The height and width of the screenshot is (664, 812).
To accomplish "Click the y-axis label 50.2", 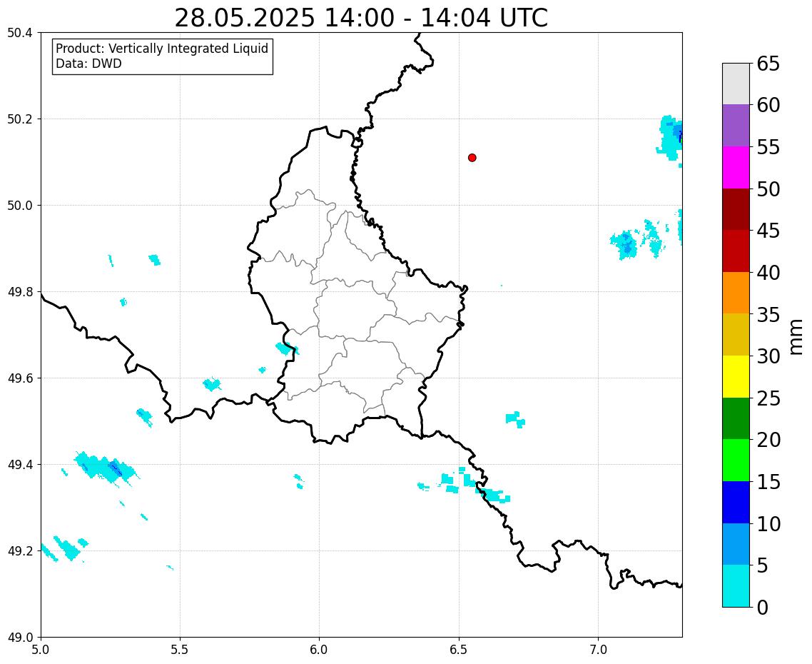I will point(20,119).
